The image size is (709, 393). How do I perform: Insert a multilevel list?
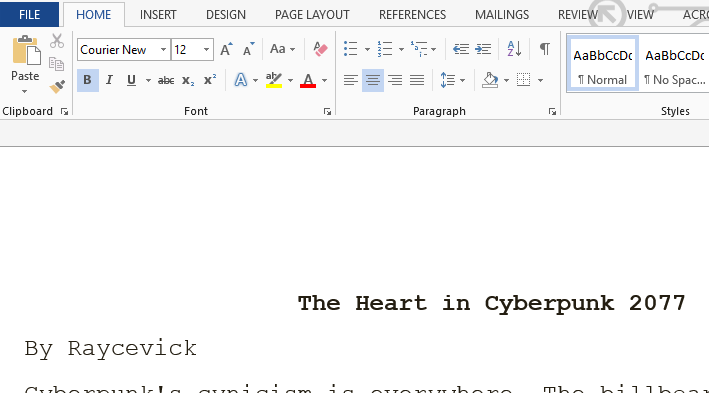pyautogui.click(x=419, y=49)
